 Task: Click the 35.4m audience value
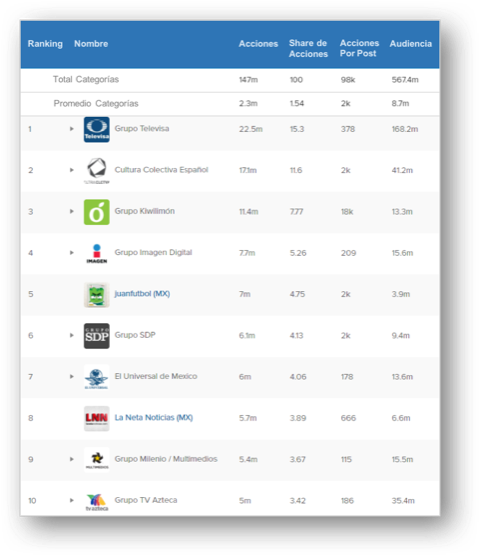click(403, 501)
